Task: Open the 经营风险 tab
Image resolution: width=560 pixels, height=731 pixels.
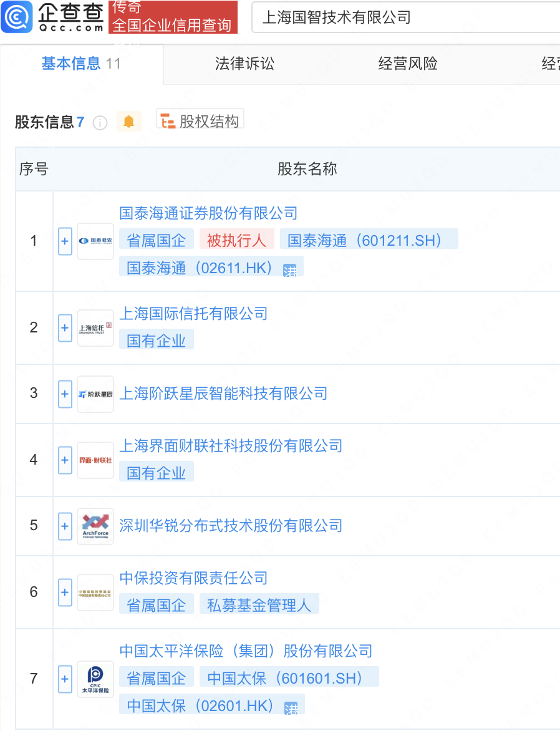Action: click(407, 64)
